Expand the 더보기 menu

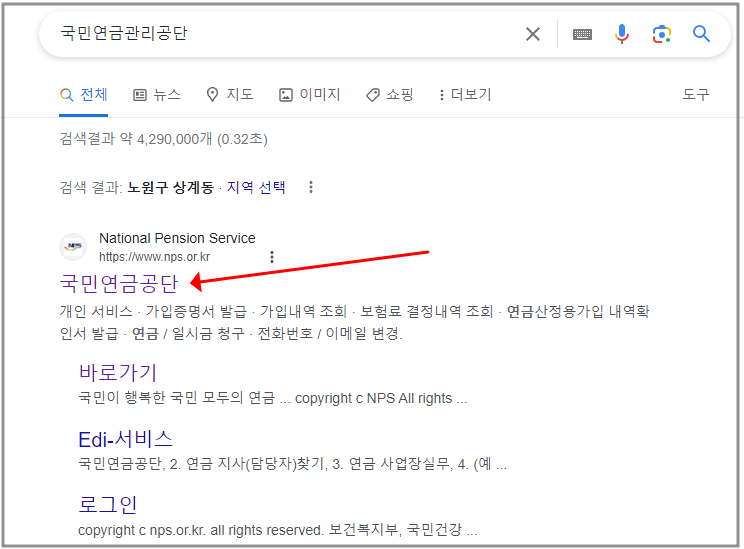tap(465, 94)
